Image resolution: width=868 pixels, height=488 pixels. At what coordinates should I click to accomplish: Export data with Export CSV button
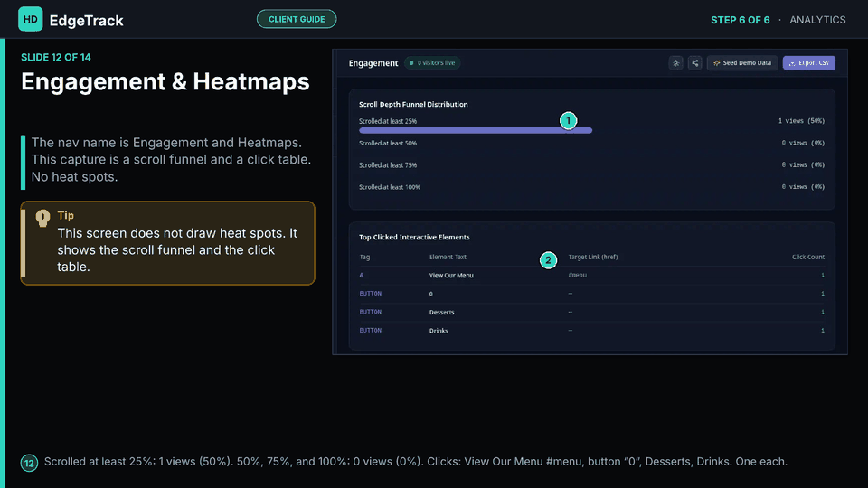[808, 63]
